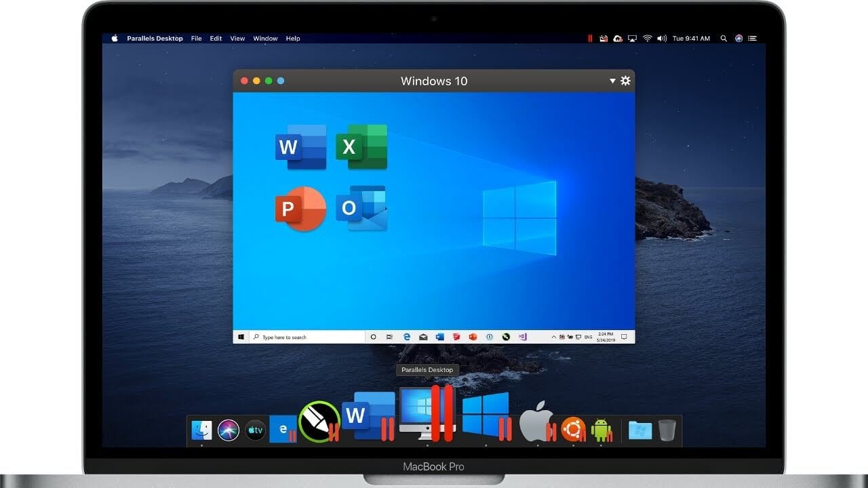Viewport: 868px width, 488px height.
Task: Click the Windows search box
Action: [308, 337]
